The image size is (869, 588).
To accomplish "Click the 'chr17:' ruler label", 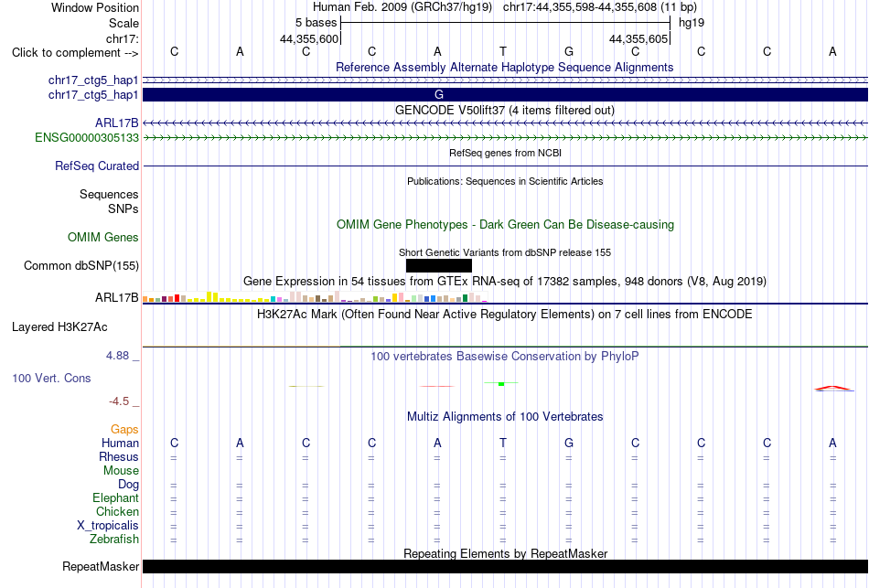I will click(123, 38).
